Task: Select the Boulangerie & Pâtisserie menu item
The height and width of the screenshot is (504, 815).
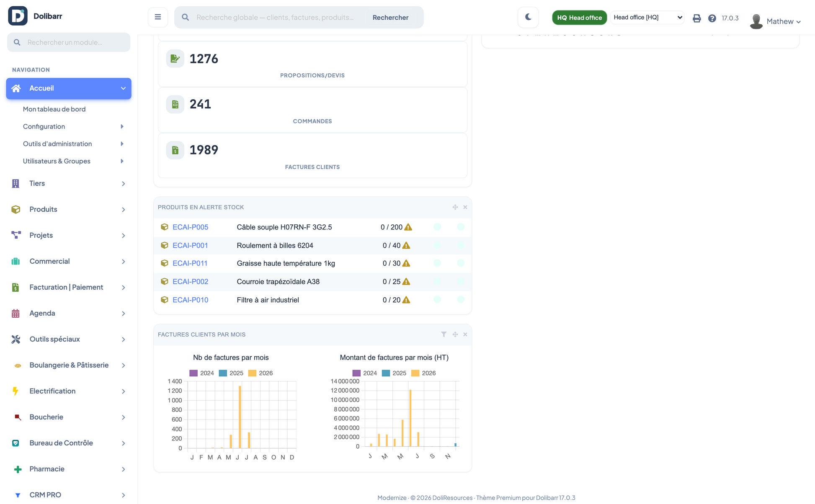Action: click(x=69, y=365)
